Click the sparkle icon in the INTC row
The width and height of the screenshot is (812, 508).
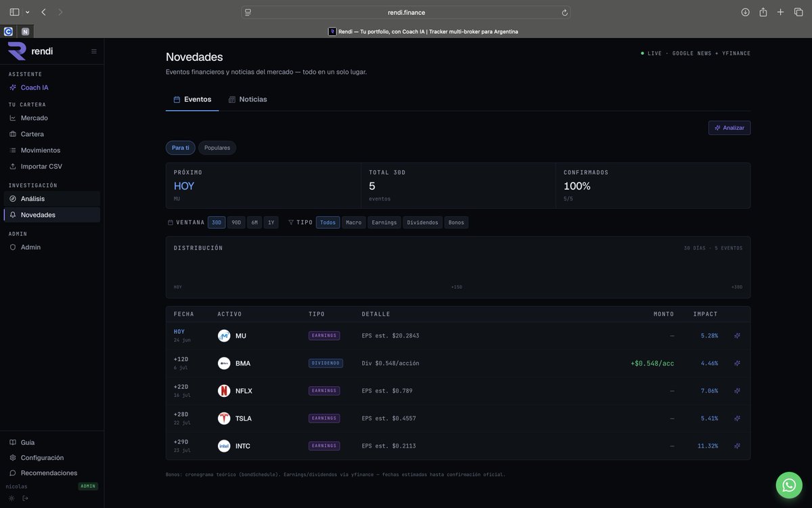coord(737,446)
